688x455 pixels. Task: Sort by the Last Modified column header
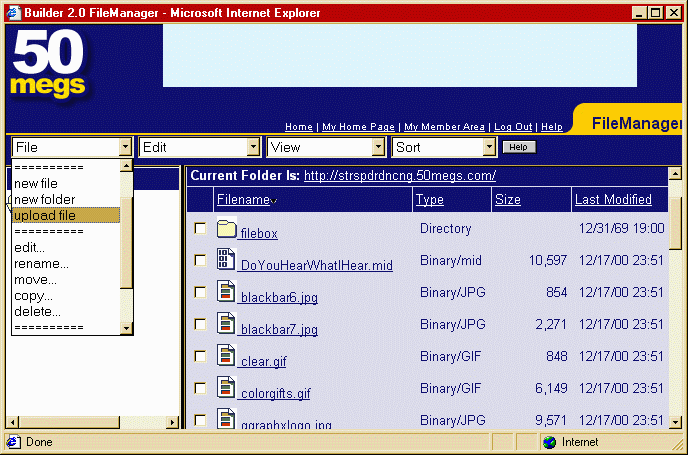click(x=613, y=200)
